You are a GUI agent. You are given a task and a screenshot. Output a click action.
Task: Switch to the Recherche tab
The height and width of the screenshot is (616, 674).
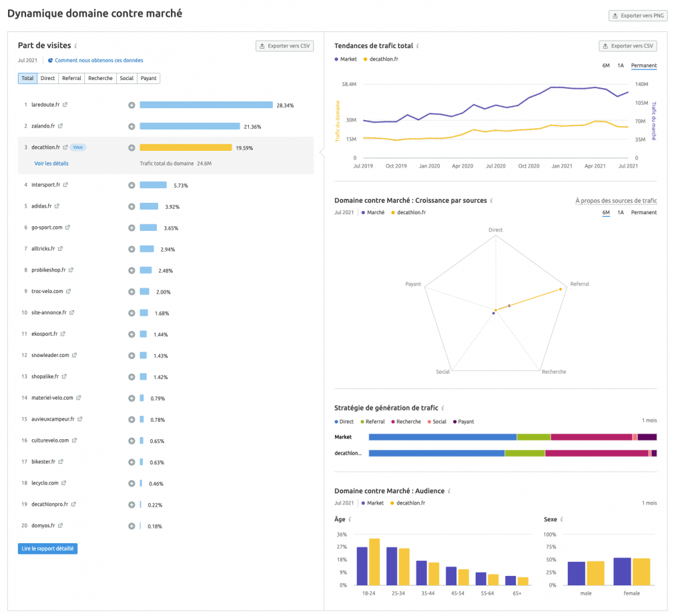[101, 78]
